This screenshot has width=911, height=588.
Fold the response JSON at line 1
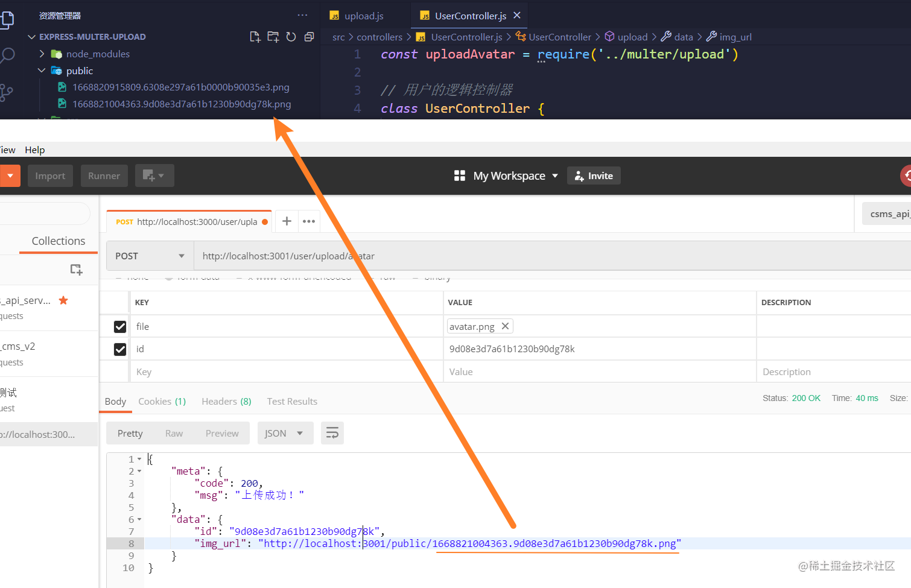click(139, 460)
